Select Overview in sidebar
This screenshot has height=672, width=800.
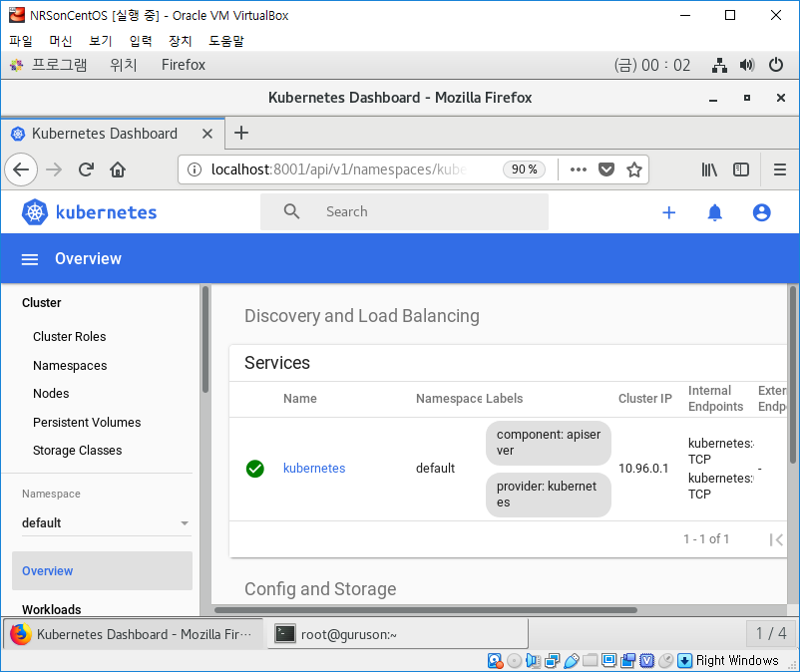click(x=102, y=571)
